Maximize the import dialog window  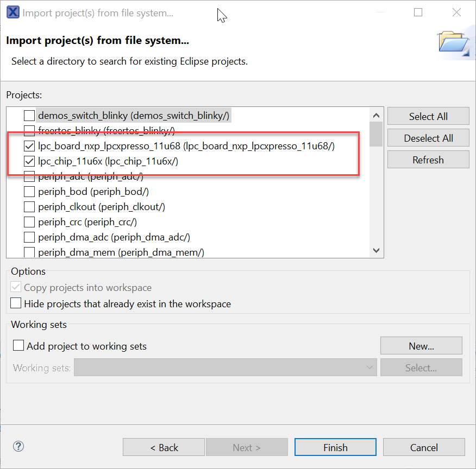point(418,12)
